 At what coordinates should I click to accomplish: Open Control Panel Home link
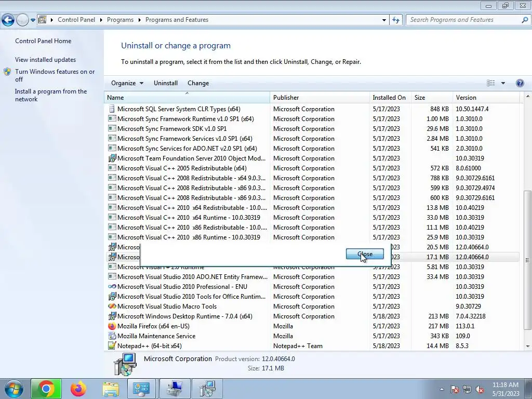pyautogui.click(x=43, y=41)
